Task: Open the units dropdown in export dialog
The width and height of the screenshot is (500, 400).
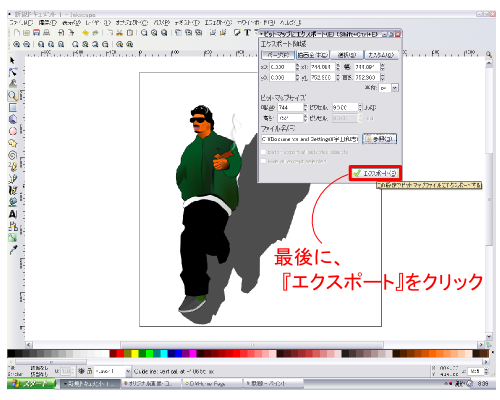Action: coord(395,88)
